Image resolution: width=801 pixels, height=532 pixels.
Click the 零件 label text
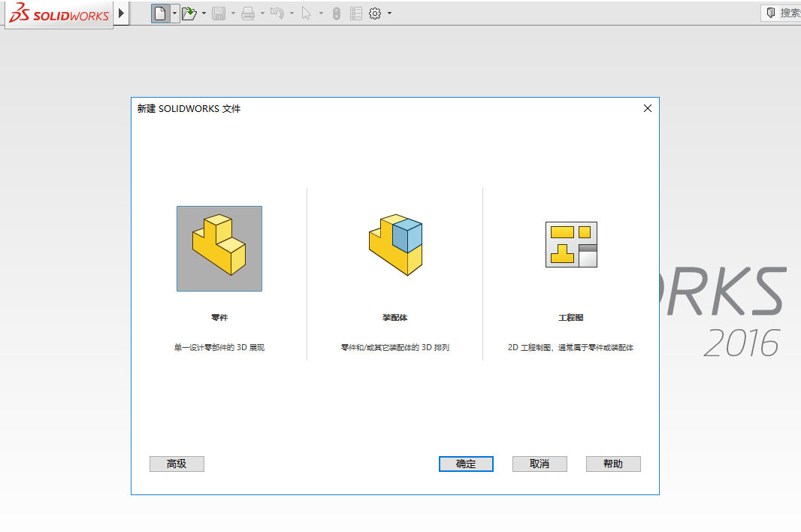[219, 317]
